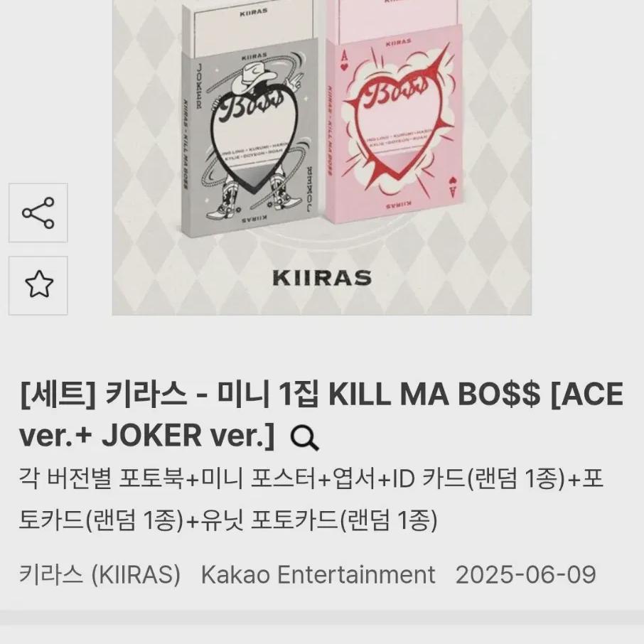
Task: Tap the product components description text
Action: [311, 500]
